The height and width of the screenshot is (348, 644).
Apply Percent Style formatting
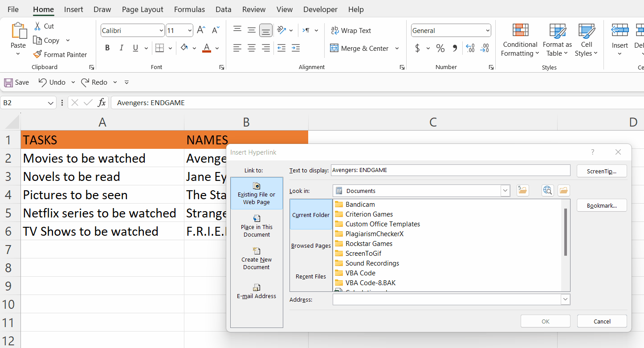(x=440, y=48)
